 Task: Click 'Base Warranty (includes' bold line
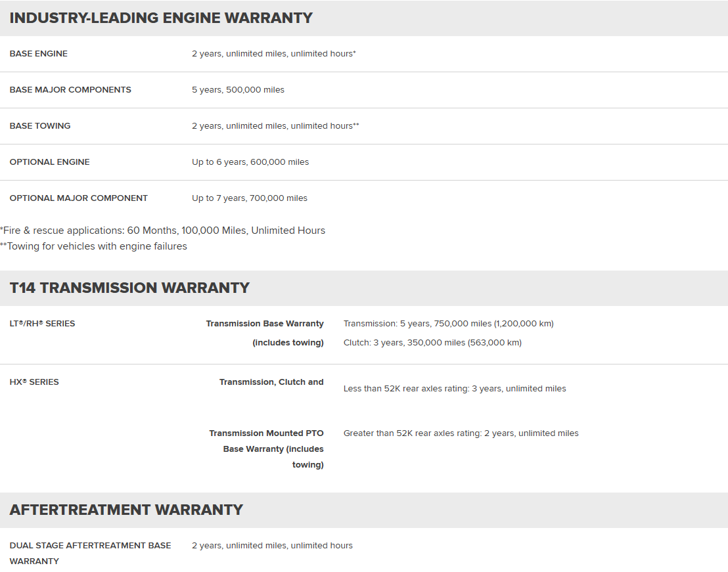273,449
